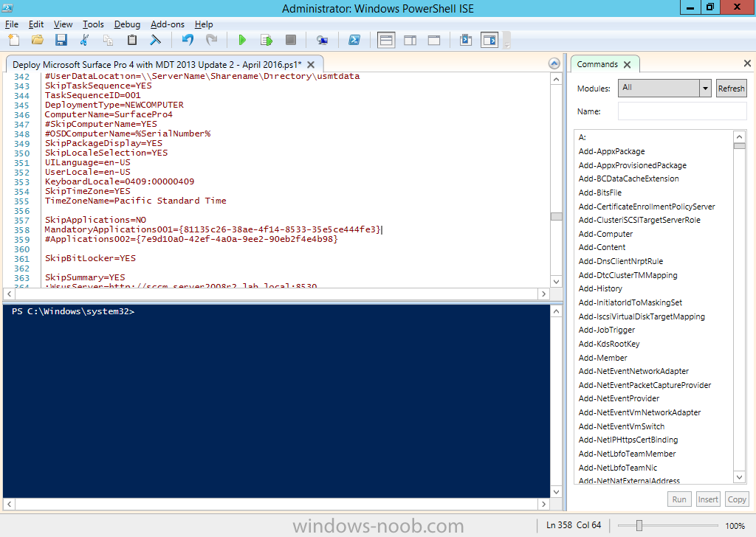Select Add-Content command
Image resolution: width=756 pixels, height=537 pixels.
point(602,248)
